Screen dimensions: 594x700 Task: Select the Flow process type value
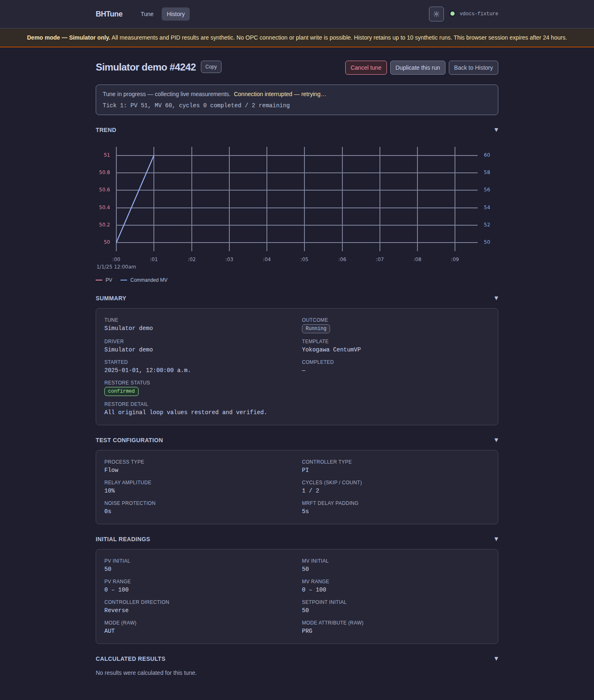pos(111,470)
